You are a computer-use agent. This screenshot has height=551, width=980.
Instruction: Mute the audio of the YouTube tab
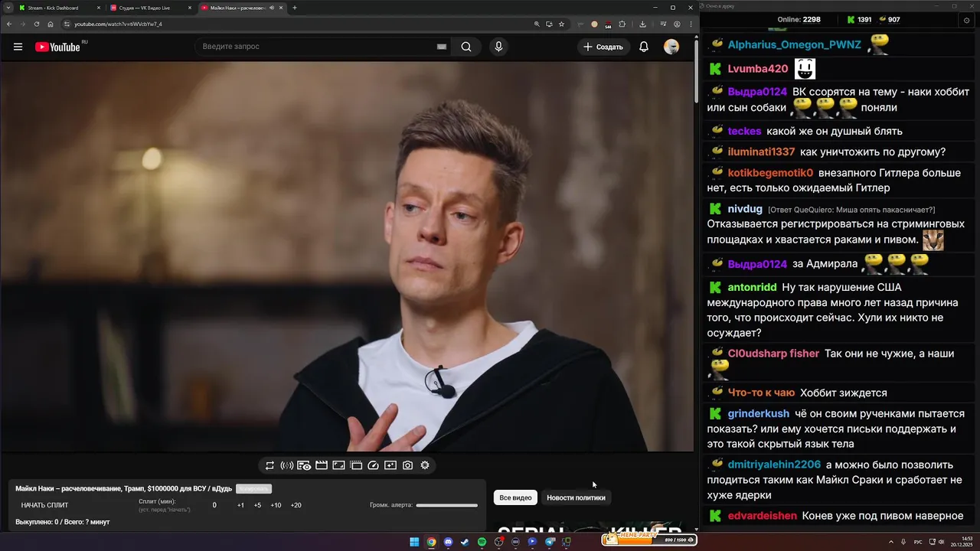(x=272, y=8)
